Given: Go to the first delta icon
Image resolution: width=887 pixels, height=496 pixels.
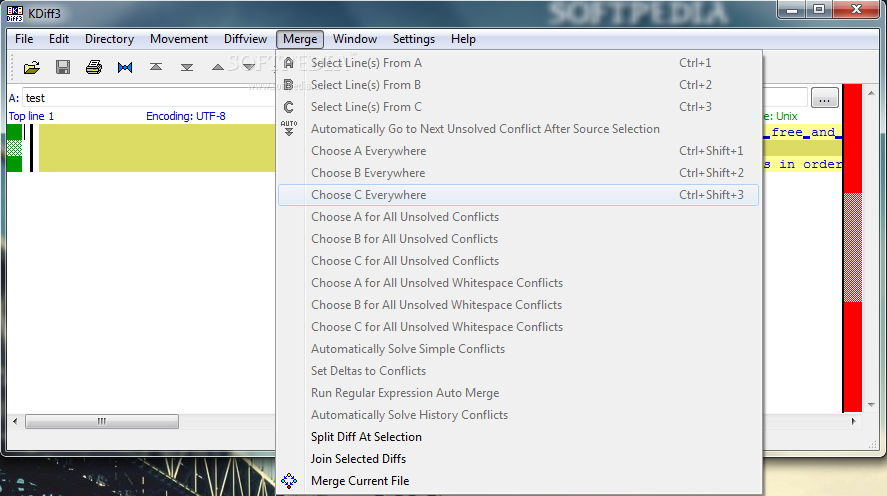Looking at the screenshot, I should pyautogui.click(x=156, y=67).
